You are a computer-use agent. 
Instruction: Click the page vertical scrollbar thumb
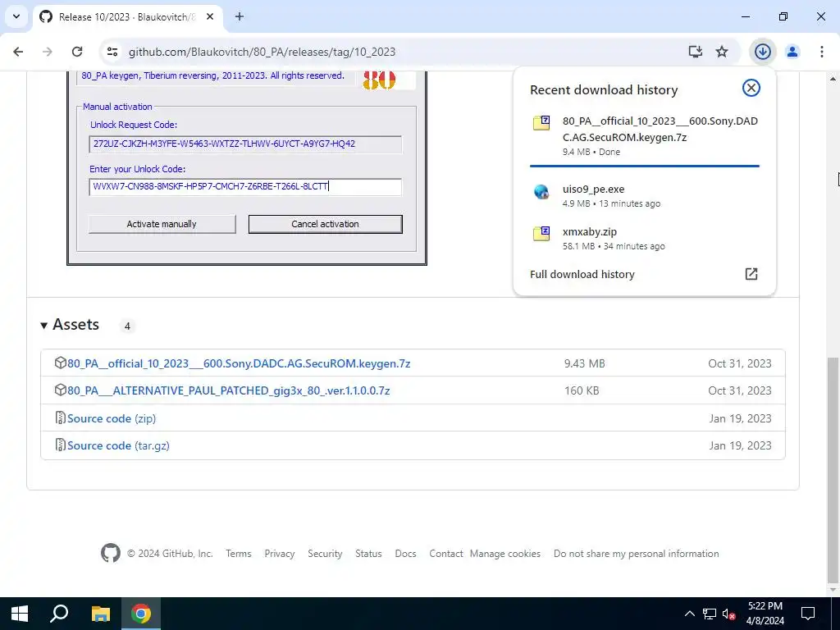coord(832,470)
